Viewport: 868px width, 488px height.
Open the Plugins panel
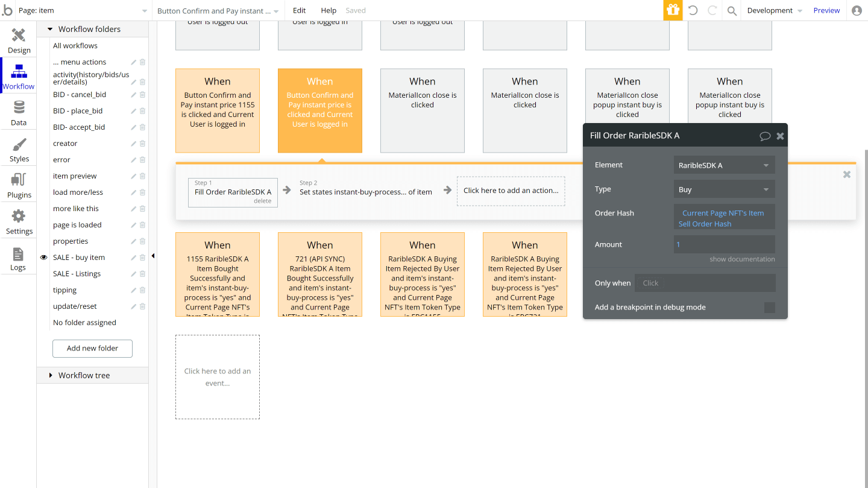pos(19,185)
